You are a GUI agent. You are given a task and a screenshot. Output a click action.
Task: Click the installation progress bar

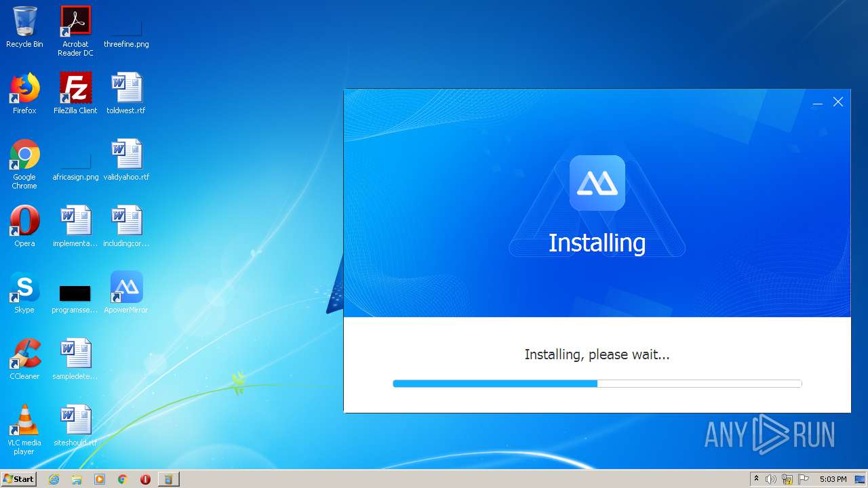tap(597, 384)
